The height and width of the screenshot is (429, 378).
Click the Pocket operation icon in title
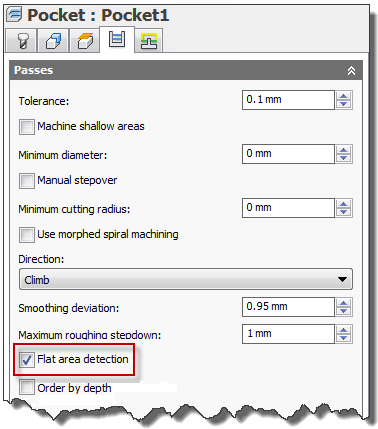click(x=15, y=15)
